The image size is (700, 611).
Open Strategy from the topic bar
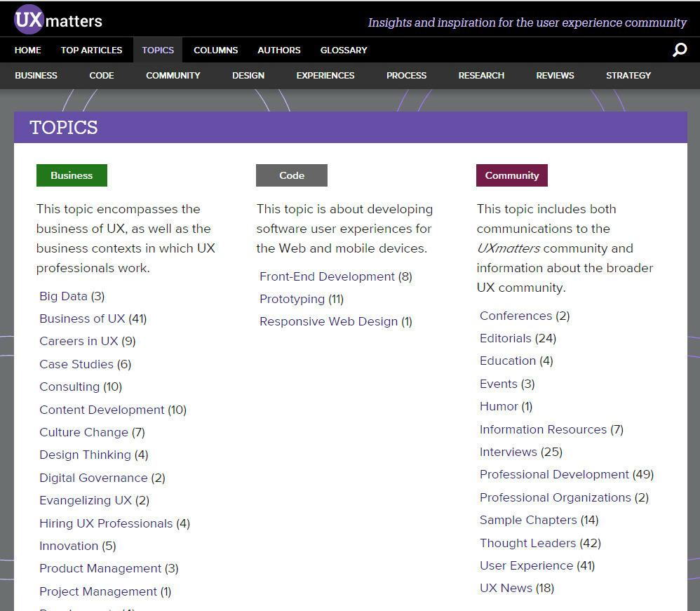628,75
